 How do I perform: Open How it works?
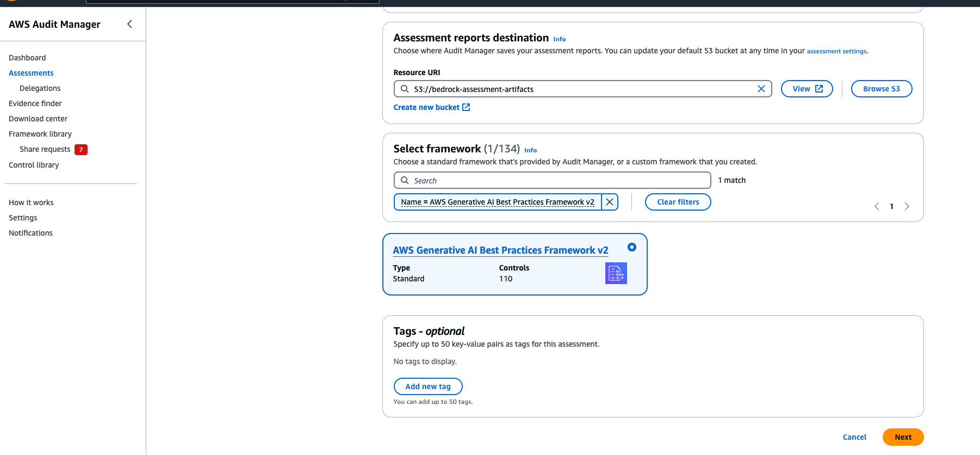click(x=31, y=202)
